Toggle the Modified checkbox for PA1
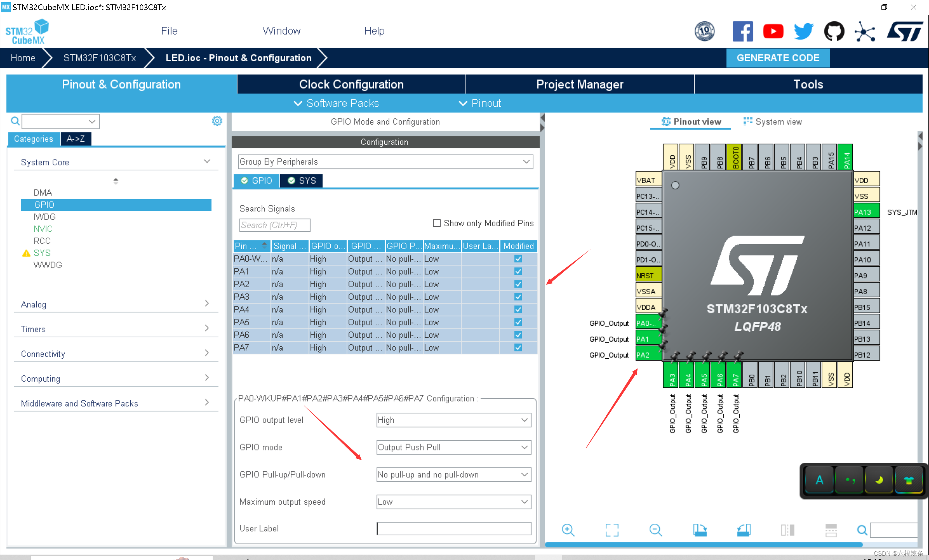This screenshot has width=929, height=560. [518, 271]
